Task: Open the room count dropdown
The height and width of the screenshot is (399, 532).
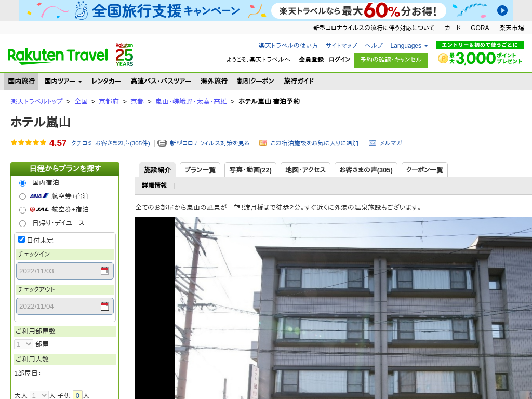Action: tap(23, 344)
